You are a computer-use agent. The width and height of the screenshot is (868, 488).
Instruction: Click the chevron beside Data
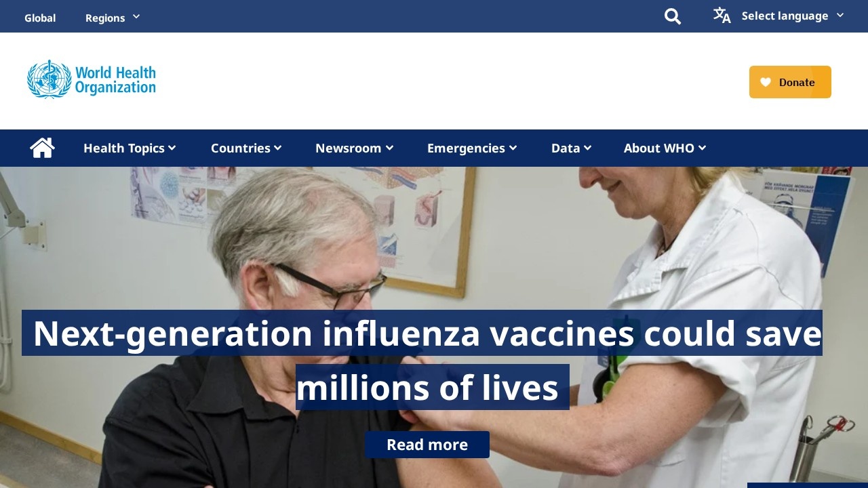(588, 148)
